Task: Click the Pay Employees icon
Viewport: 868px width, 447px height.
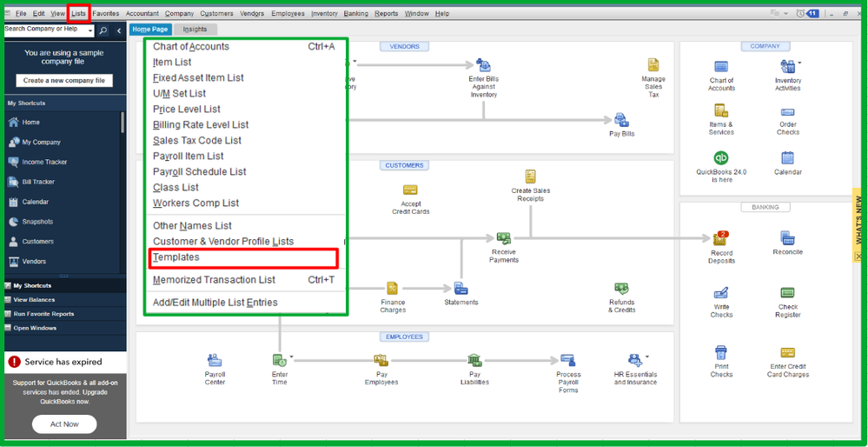Action: (x=381, y=361)
